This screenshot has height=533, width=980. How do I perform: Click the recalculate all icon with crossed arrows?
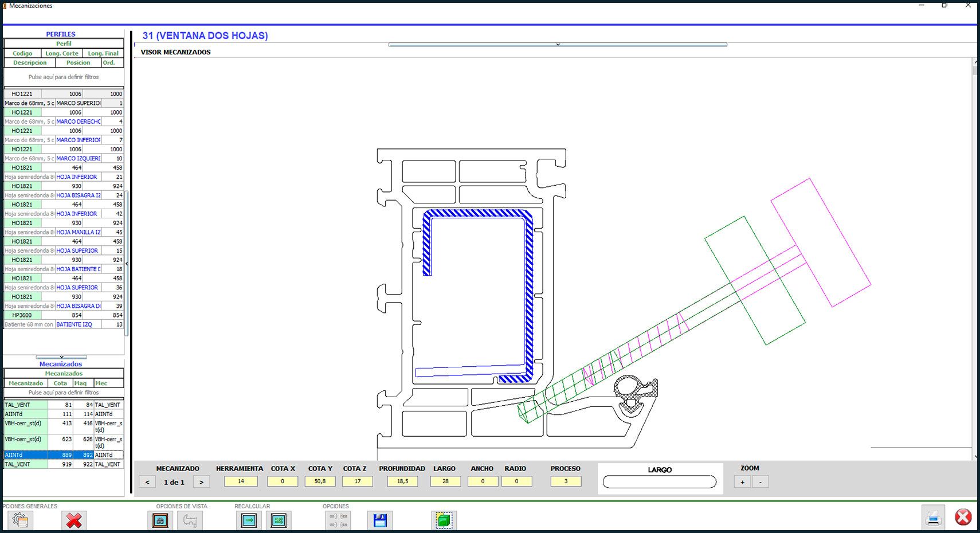click(279, 520)
